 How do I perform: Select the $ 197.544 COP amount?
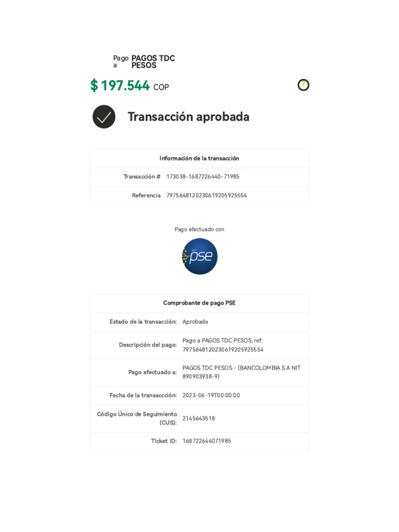[x=129, y=86]
